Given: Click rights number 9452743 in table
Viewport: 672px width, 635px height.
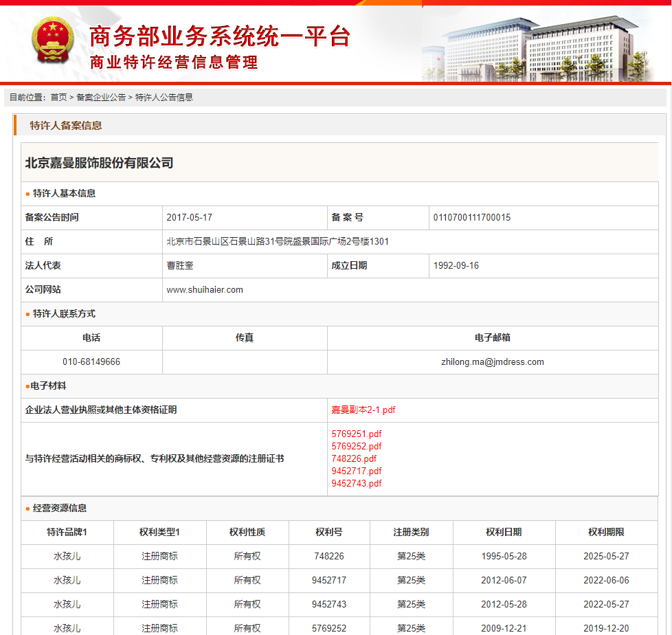Looking at the screenshot, I should tap(329, 604).
